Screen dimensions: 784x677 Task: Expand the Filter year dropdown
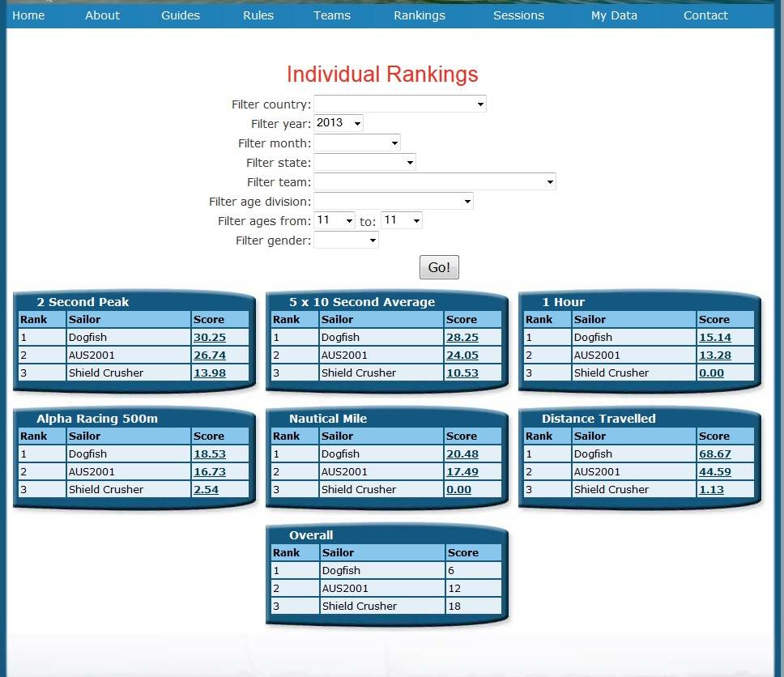339,124
